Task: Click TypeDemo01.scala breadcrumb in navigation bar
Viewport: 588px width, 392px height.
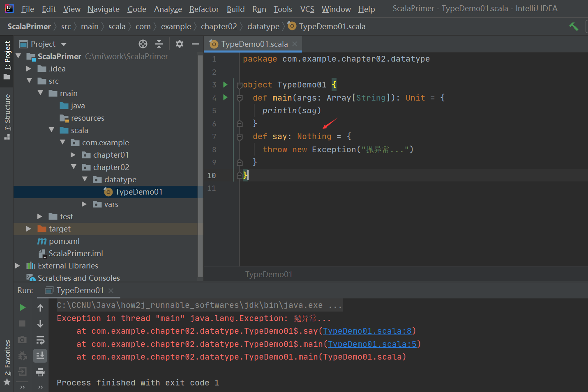Action: tap(327, 27)
